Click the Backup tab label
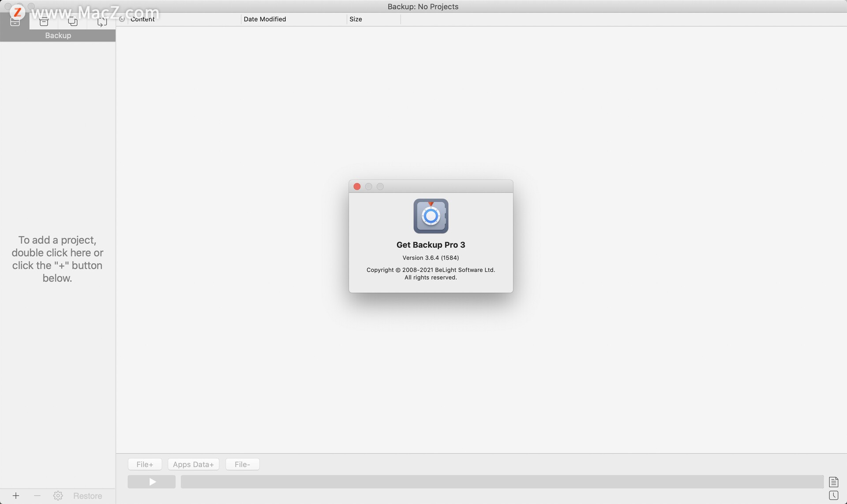847x504 pixels. click(58, 35)
